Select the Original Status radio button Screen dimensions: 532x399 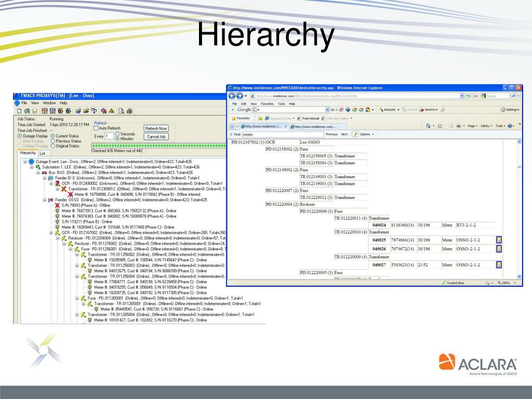(x=52, y=146)
